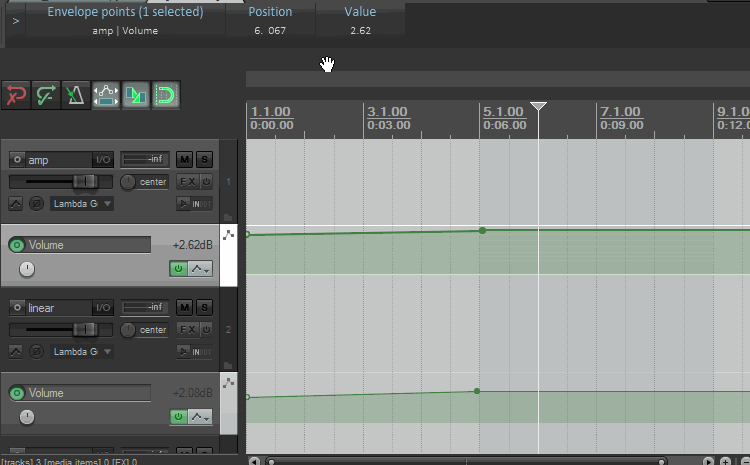
Task: Click linear Volume envelope knob
Action: pyautogui.click(x=27, y=417)
